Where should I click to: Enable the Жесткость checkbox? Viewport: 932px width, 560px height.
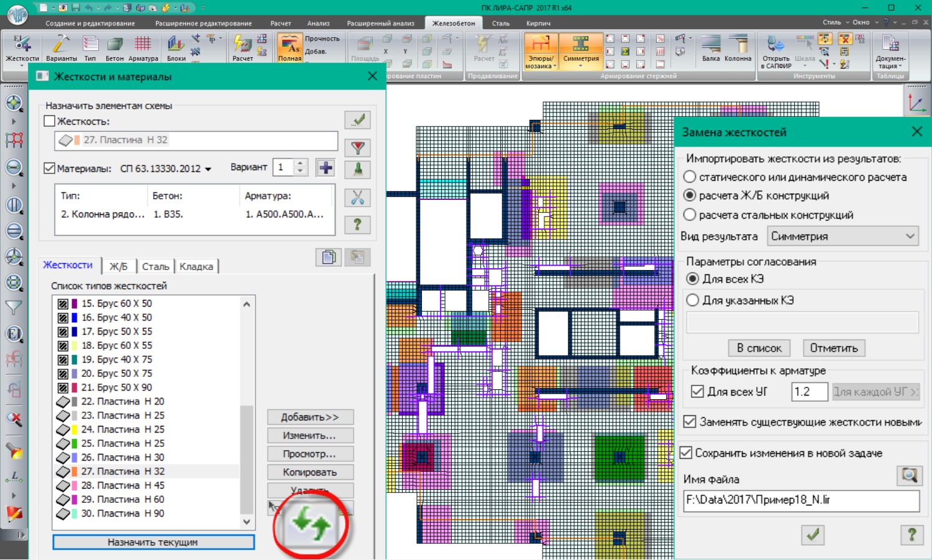(x=50, y=121)
